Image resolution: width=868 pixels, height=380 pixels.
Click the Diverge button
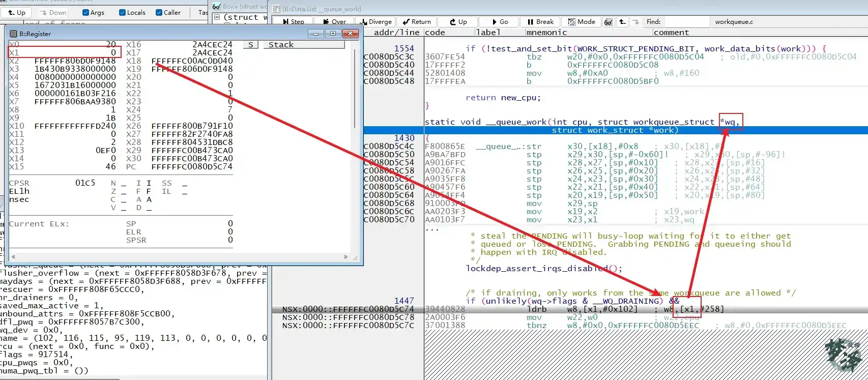375,22
